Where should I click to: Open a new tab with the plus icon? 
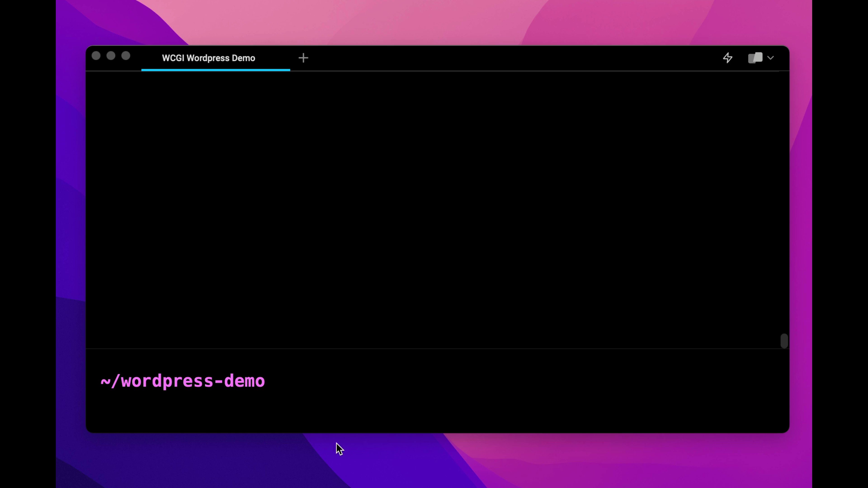tap(303, 58)
